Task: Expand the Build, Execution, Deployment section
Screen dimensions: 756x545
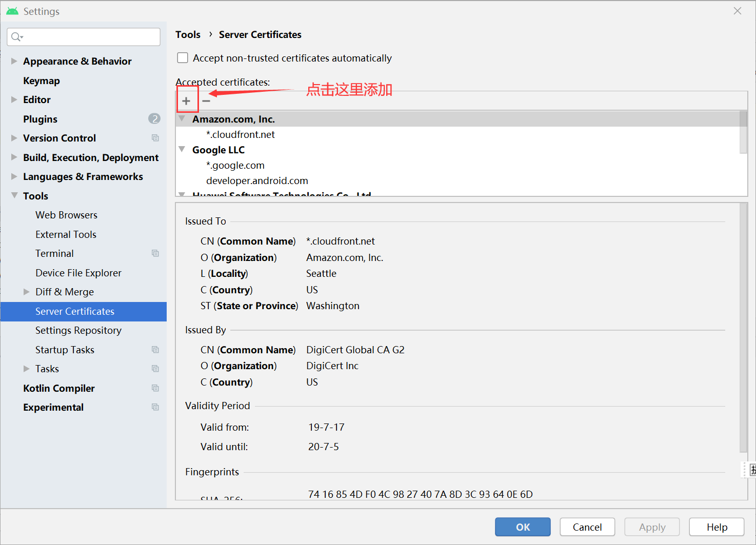Action: [13, 157]
